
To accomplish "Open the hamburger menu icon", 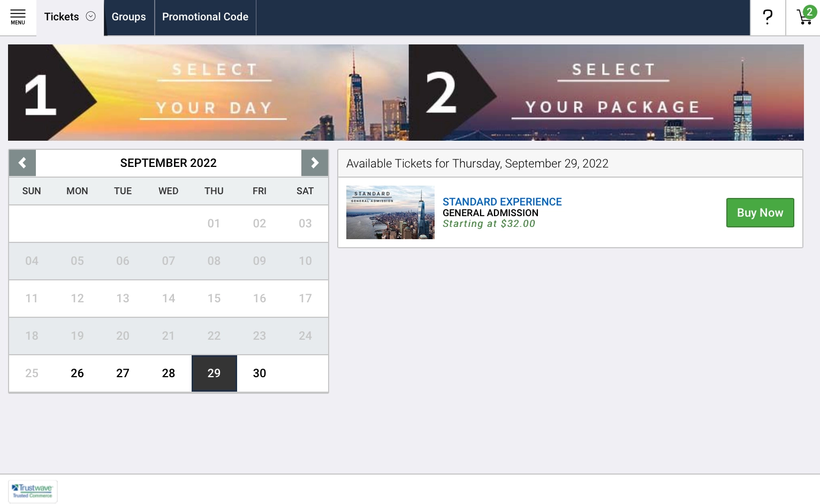I will [18, 17].
